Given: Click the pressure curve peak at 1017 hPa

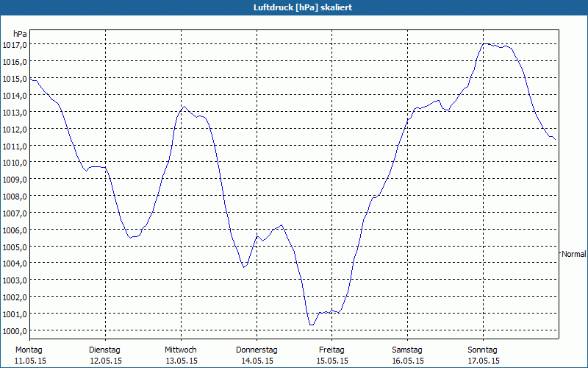Looking at the screenshot, I should click(484, 44).
